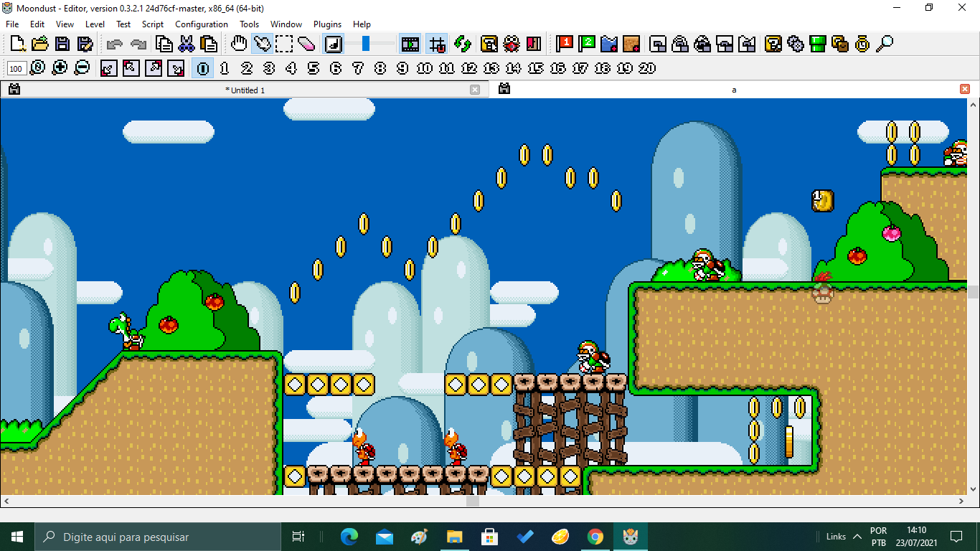This screenshot has height=551, width=980.
Task: Toggle grid snapping icon
Action: (436, 44)
